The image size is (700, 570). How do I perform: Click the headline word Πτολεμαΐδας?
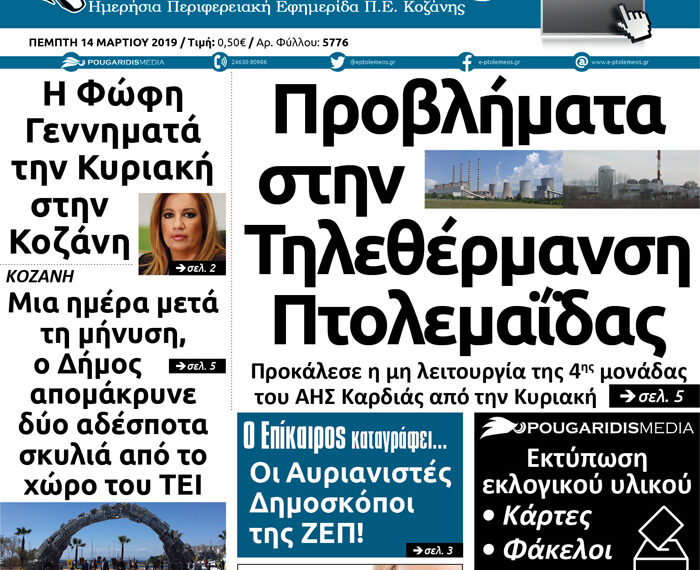470,322
